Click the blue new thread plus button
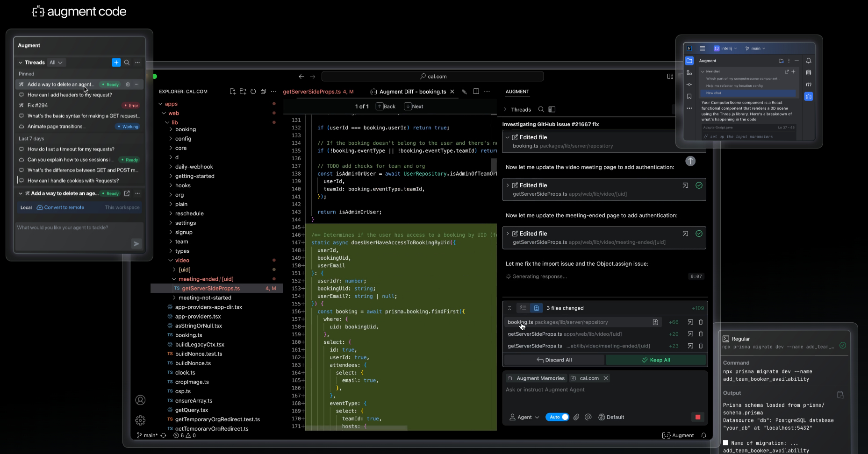Screen dimensions: 868x454 tap(116, 63)
